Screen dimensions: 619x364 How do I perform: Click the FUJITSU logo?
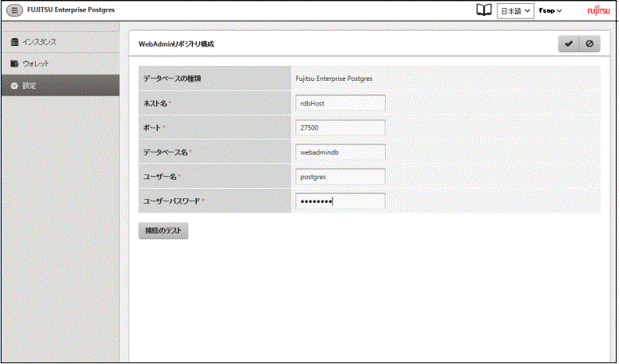tap(598, 10)
